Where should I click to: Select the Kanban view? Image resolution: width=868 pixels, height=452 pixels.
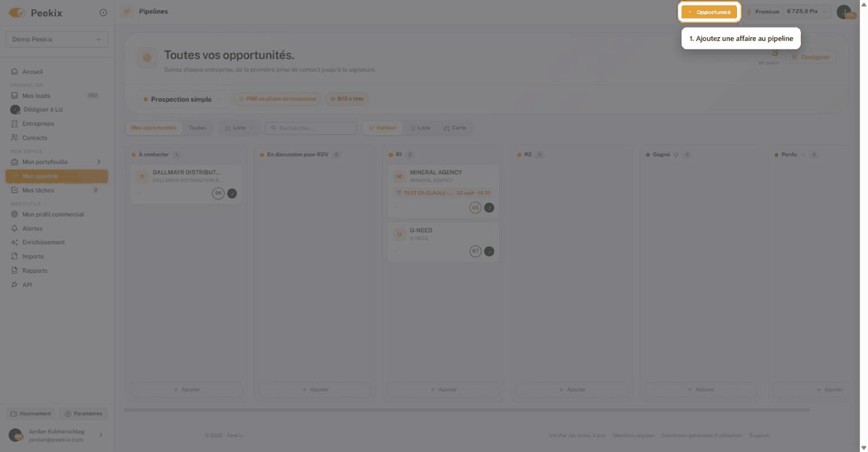(x=383, y=128)
